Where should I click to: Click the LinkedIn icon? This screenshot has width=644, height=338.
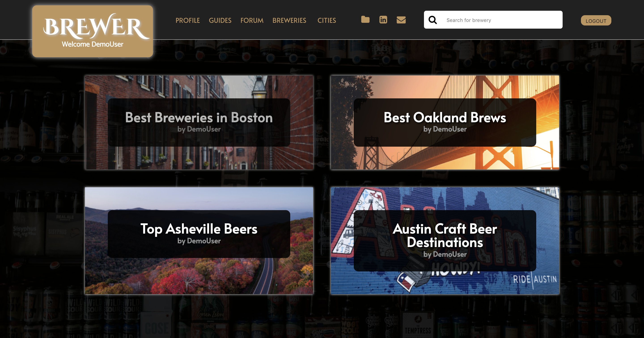click(383, 20)
